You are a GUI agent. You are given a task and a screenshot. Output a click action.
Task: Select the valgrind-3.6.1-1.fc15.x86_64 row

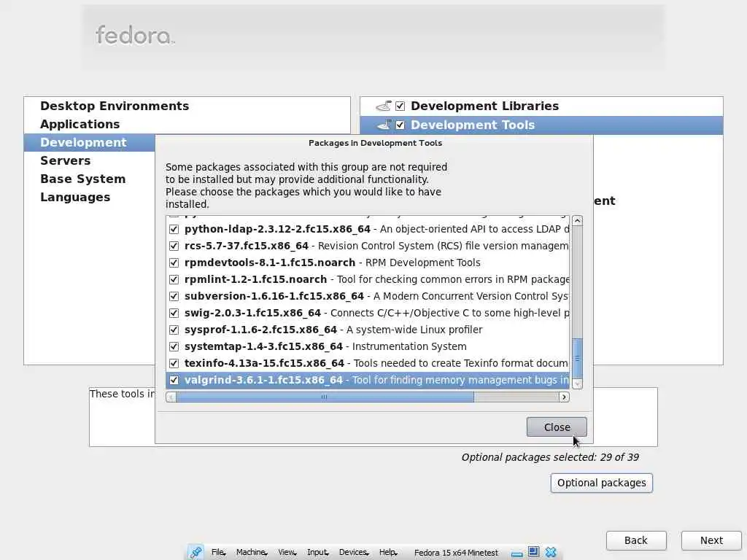[x=368, y=380]
